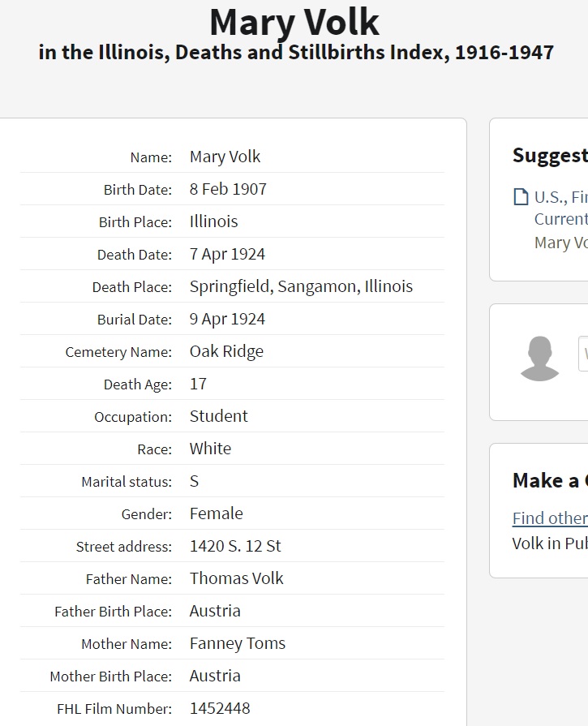Click the mother name 'Fanney Toms'
The height and width of the screenshot is (726, 588).
pyautogui.click(x=237, y=643)
